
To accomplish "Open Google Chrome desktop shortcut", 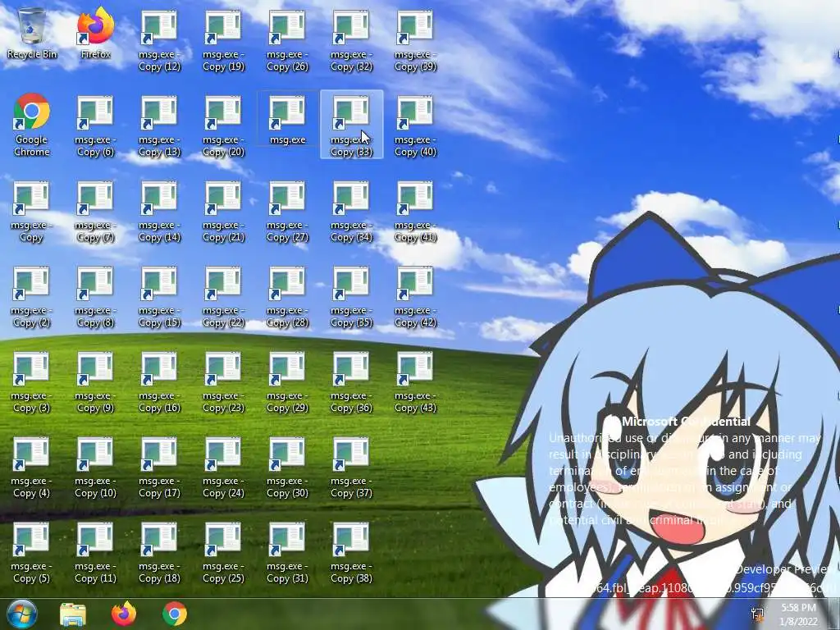I will (32, 125).
